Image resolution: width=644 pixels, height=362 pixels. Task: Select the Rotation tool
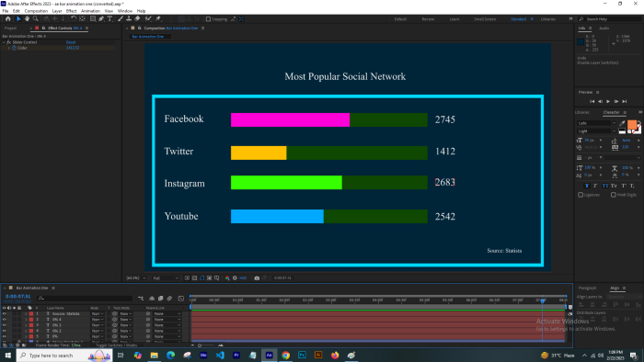tap(74, 19)
